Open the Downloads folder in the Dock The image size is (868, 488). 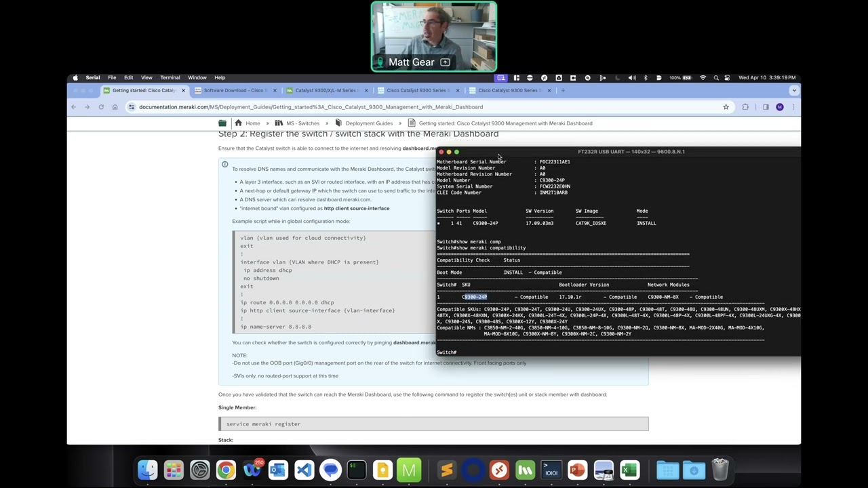(x=694, y=470)
